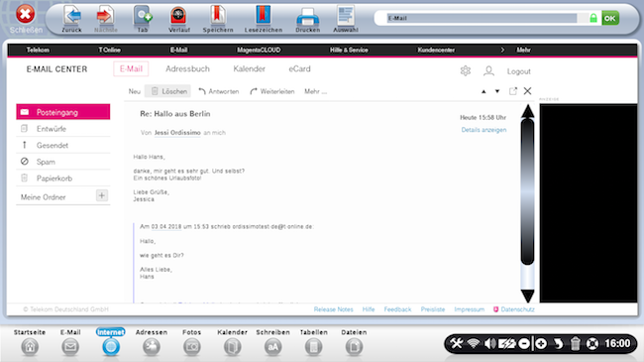
Task: Click the volume speaker icon in the tray
Action: pyautogui.click(x=489, y=343)
